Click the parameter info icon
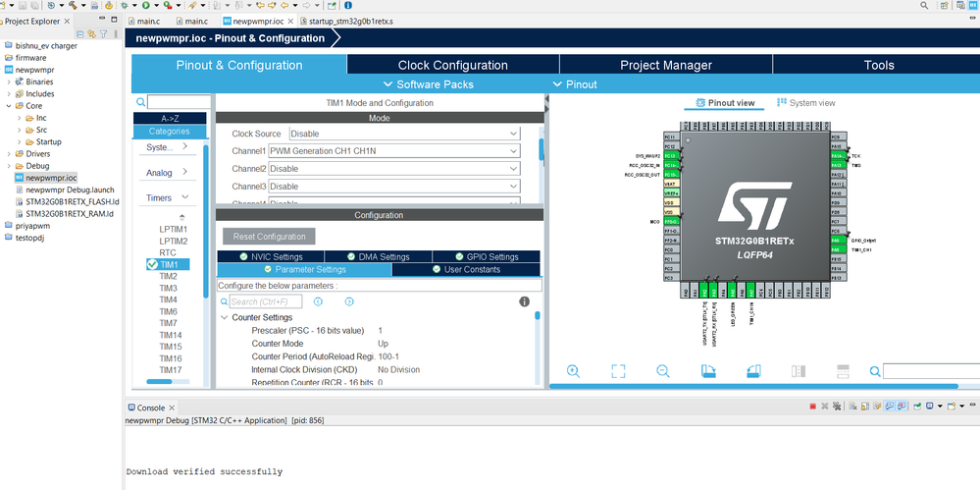Screen dimensions: 980x490 tap(525, 301)
